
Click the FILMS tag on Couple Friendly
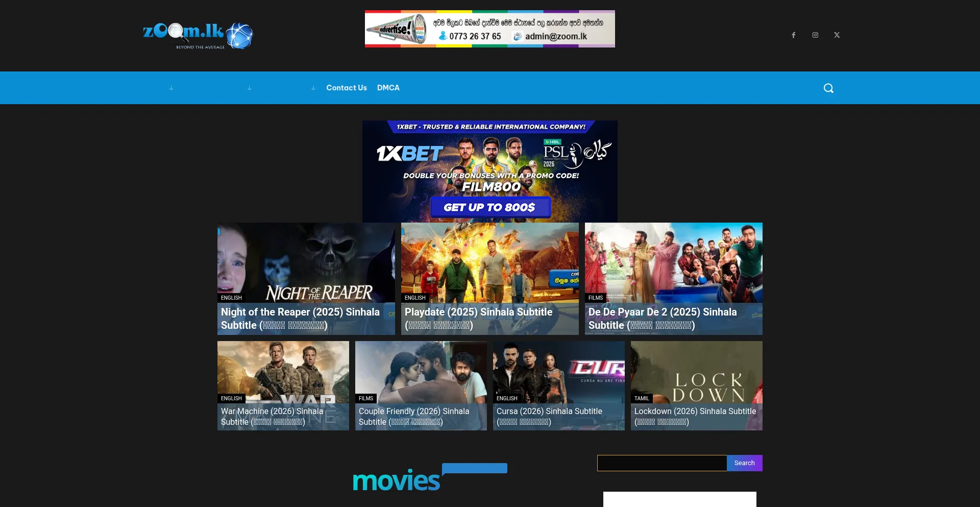[x=366, y=398]
